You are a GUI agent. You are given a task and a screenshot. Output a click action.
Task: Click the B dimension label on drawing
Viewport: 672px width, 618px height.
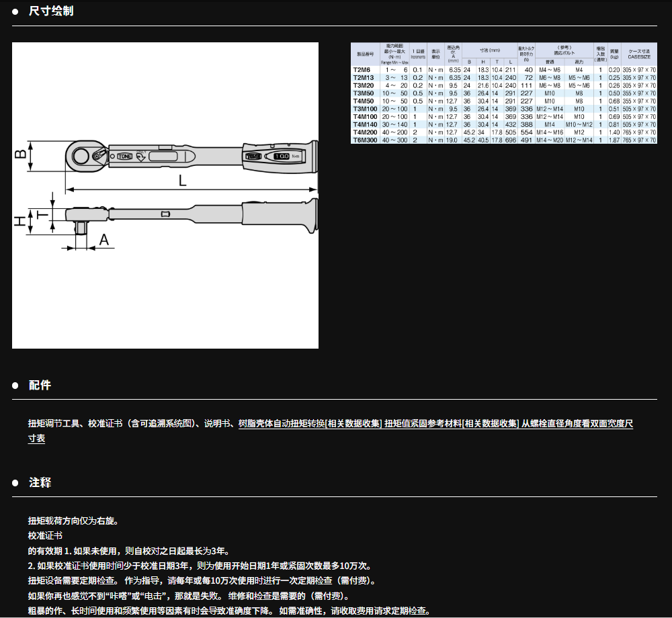pyautogui.click(x=22, y=154)
